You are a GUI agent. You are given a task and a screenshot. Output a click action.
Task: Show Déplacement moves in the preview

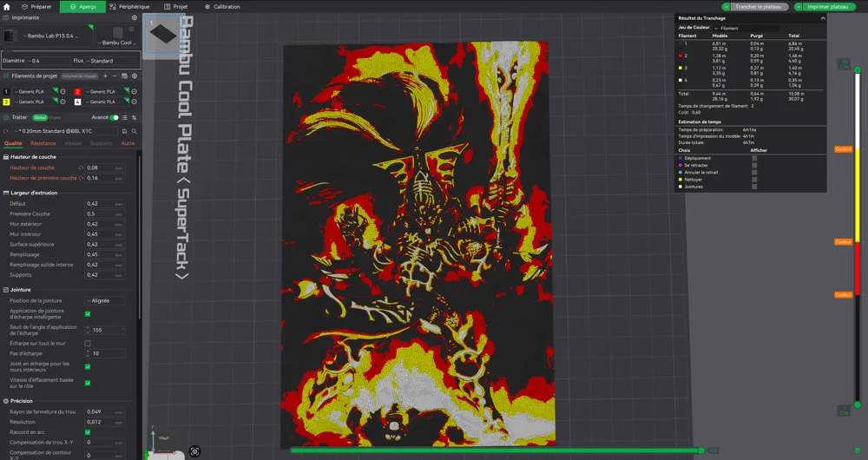tap(754, 158)
